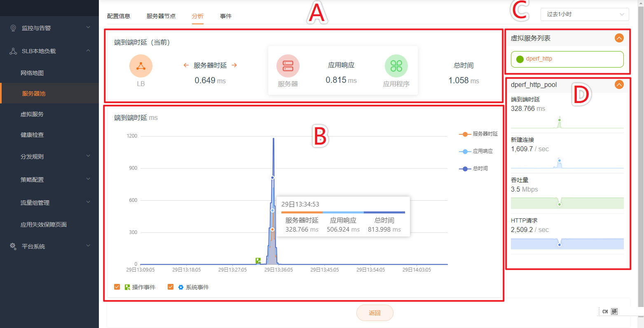
Task: Open the 事件 tab
Action: pos(226,16)
